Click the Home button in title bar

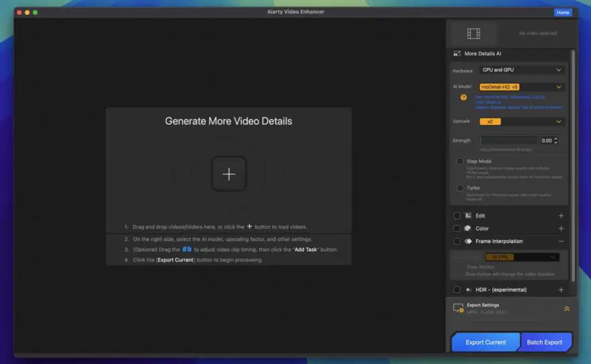click(563, 13)
